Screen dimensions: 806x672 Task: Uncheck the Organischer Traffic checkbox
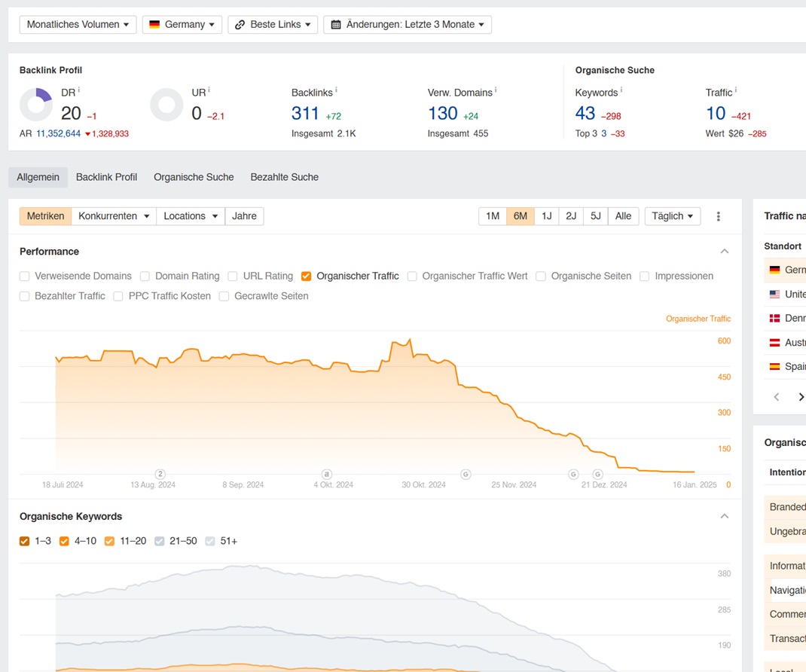[307, 276]
